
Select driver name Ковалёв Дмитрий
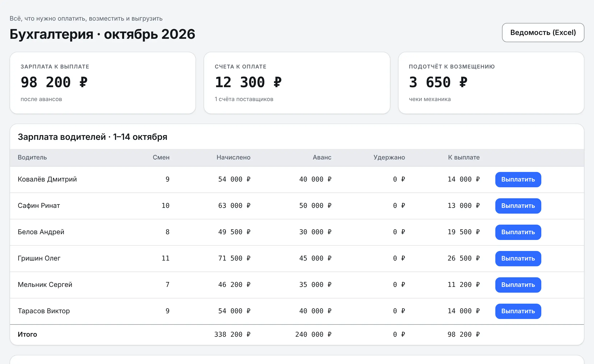[x=47, y=179]
